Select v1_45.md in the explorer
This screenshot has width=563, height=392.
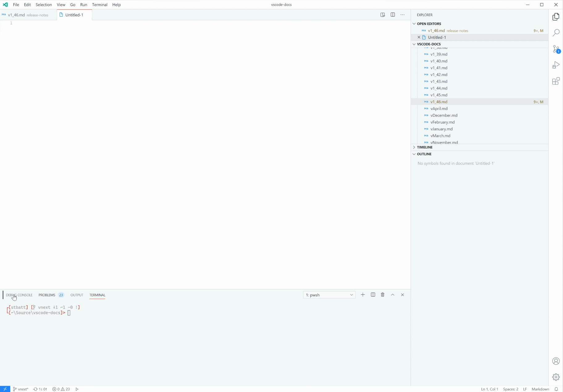pyautogui.click(x=438, y=95)
